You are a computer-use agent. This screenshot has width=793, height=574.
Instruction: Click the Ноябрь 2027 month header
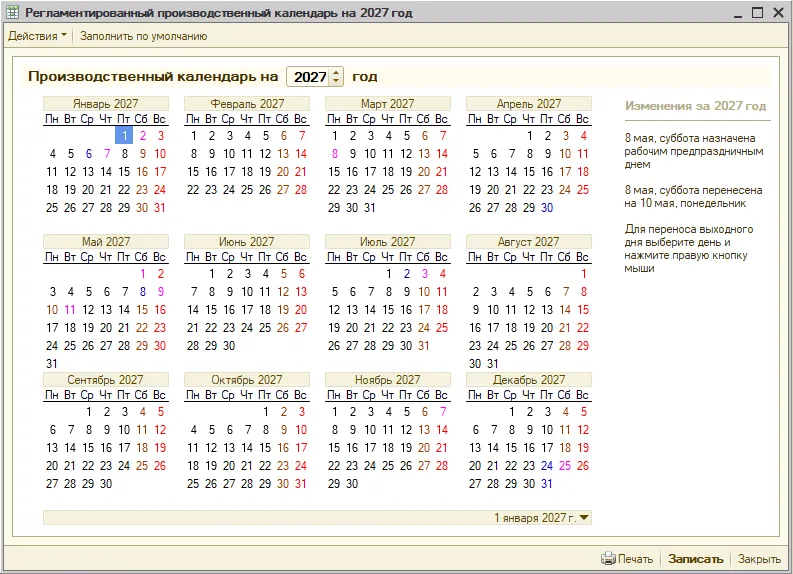pyautogui.click(x=388, y=380)
